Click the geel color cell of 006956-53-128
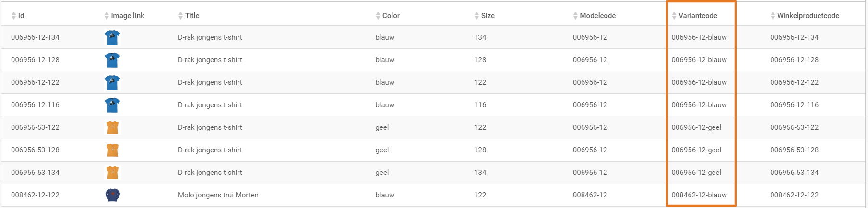This screenshot has width=868, height=208. coord(382,150)
